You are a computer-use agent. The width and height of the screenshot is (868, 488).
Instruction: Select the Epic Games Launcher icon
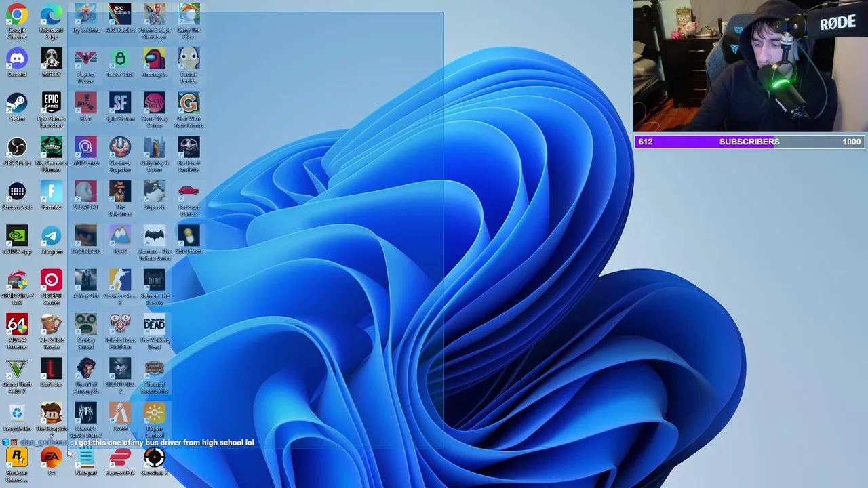click(52, 110)
